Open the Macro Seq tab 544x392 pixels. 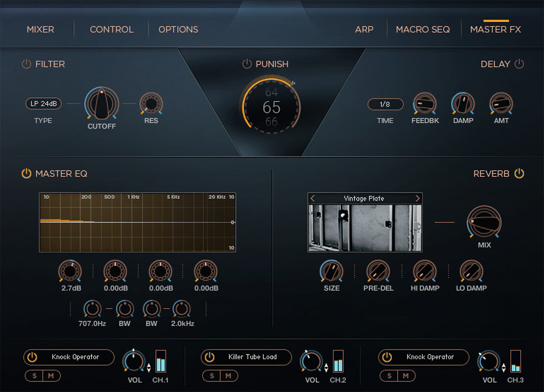pyautogui.click(x=423, y=30)
